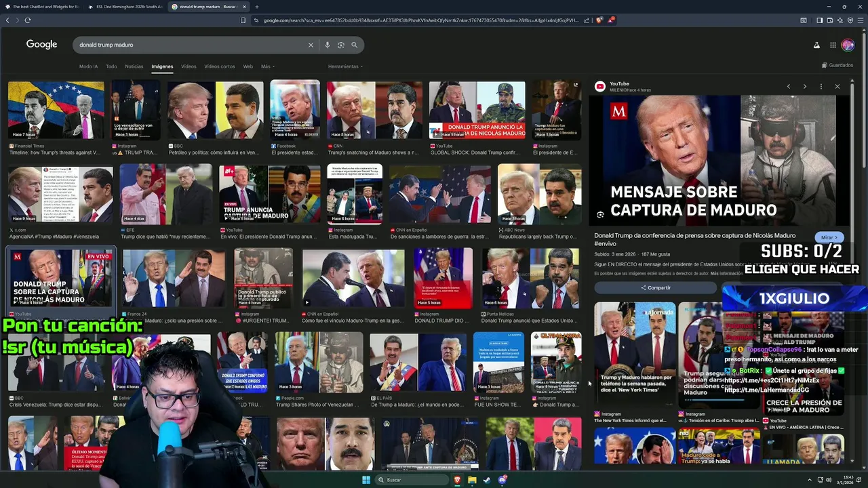This screenshot has height=488, width=868.
Task: Open the Google apps grid
Action: (x=833, y=45)
